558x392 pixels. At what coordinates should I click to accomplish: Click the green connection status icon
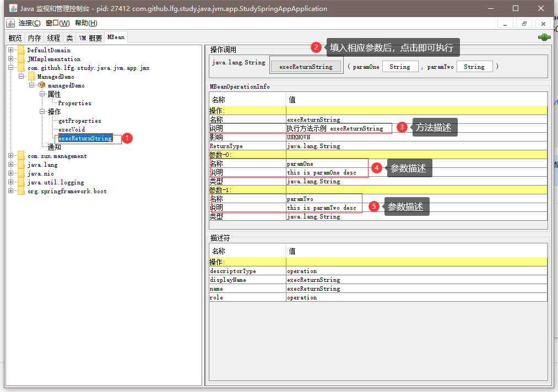[544, 37]
